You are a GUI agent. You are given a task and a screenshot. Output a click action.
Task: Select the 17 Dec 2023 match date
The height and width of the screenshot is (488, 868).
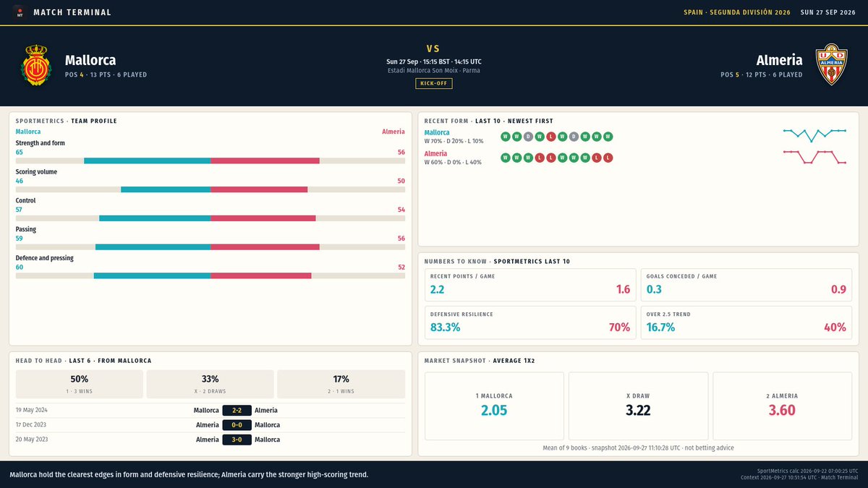point(32,424)
